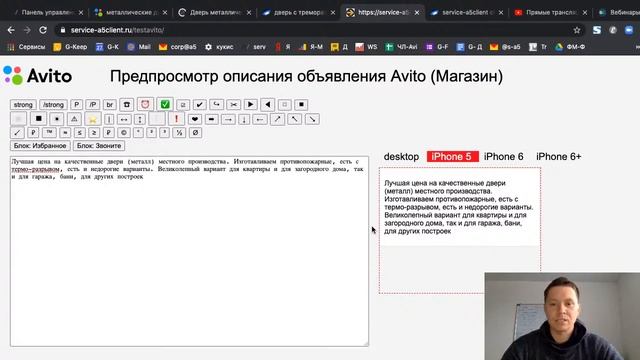
Task: Insert the down arrow symbol
Action: 244,119
